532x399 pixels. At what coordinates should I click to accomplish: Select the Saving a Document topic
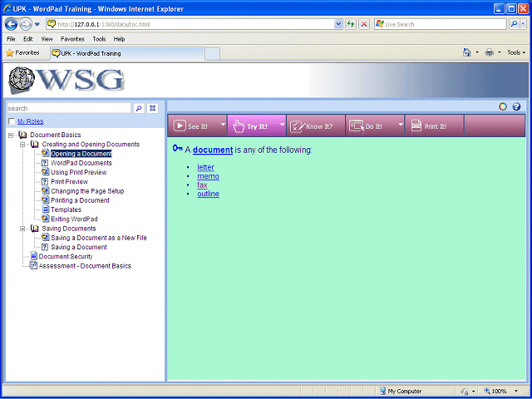[79, 247]
